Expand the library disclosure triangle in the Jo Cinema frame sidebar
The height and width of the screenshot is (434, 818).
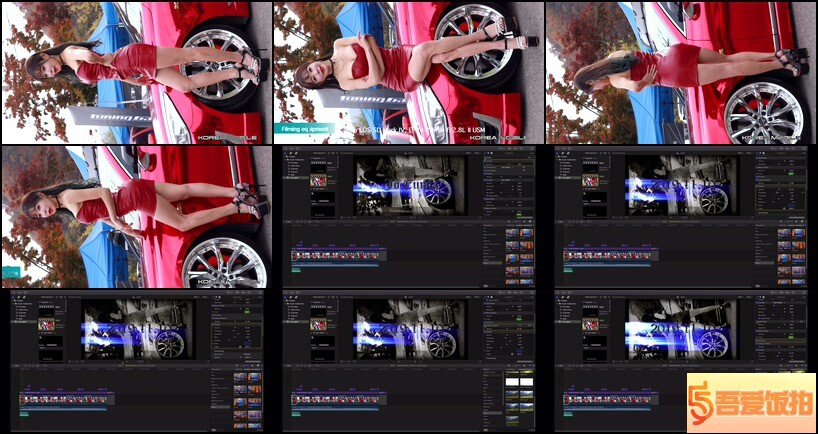click(x=284, y=159)
